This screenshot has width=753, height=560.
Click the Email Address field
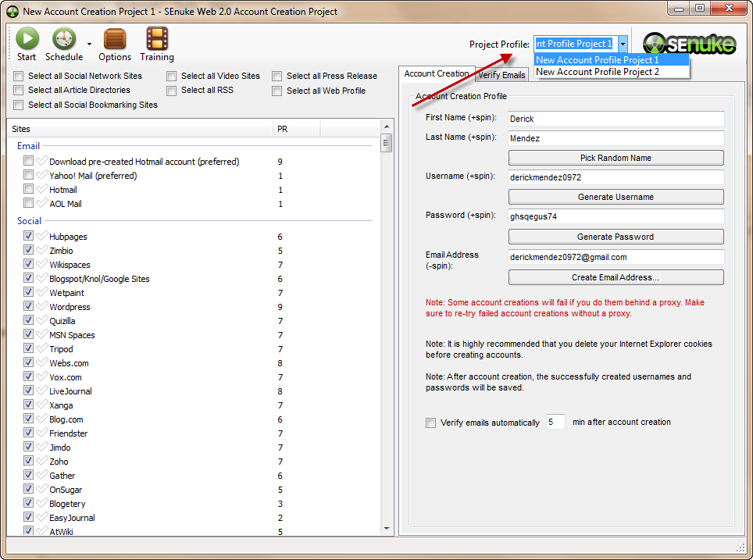coord(616,257)
